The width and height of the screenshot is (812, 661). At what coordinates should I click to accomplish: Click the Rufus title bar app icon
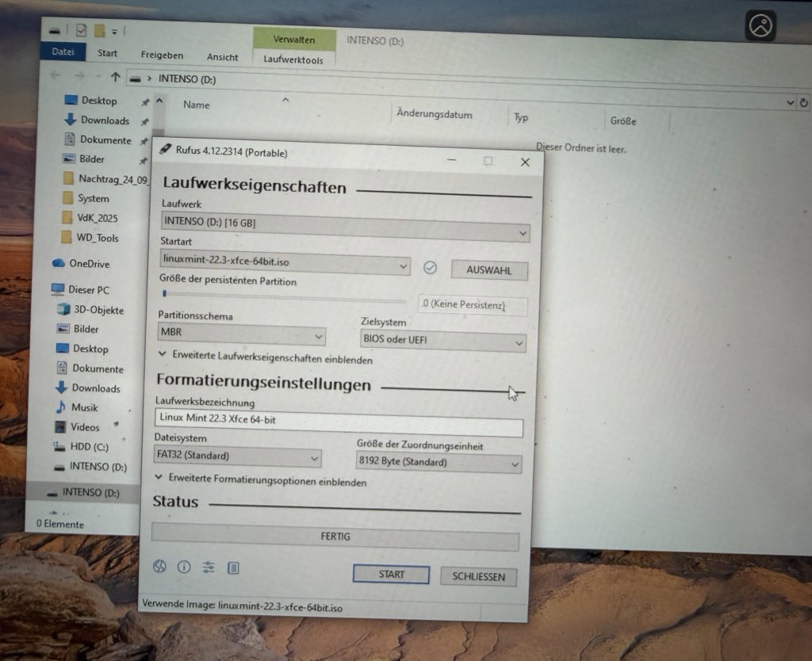click(x=165, y=149)
